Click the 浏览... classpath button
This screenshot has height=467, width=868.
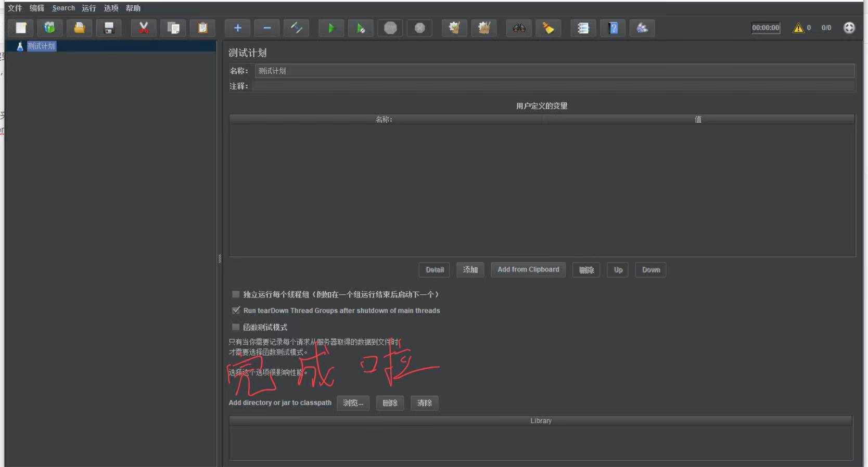(x=353, y=403)
